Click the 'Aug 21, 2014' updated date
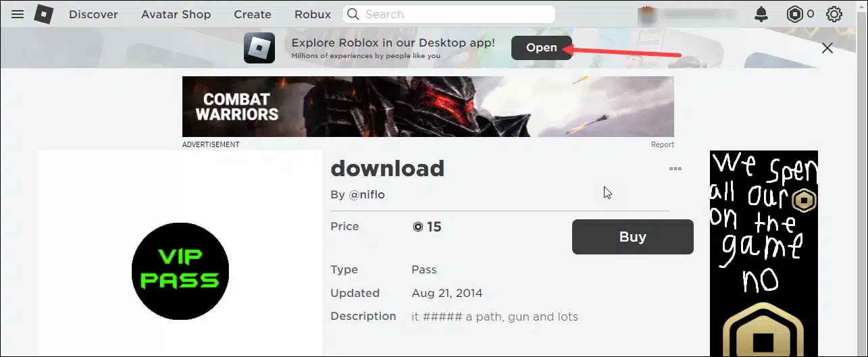This screenshot has width=868, height=357. coord(447,293)
